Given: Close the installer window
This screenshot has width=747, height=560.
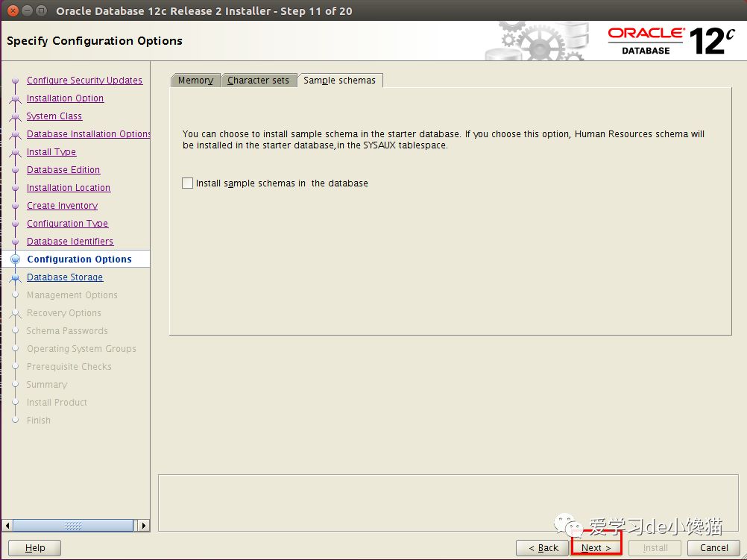Looking at the screenshot, I should pos(13,10).
